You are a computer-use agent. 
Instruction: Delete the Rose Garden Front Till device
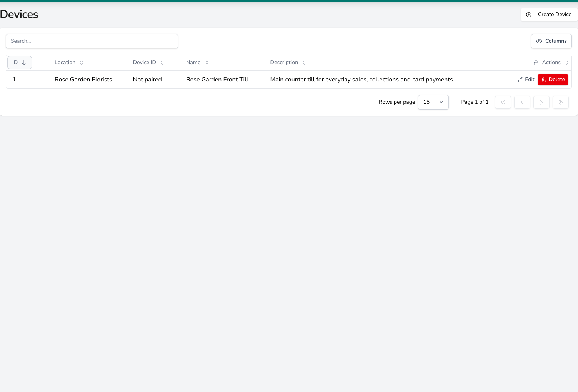(553, 80)
